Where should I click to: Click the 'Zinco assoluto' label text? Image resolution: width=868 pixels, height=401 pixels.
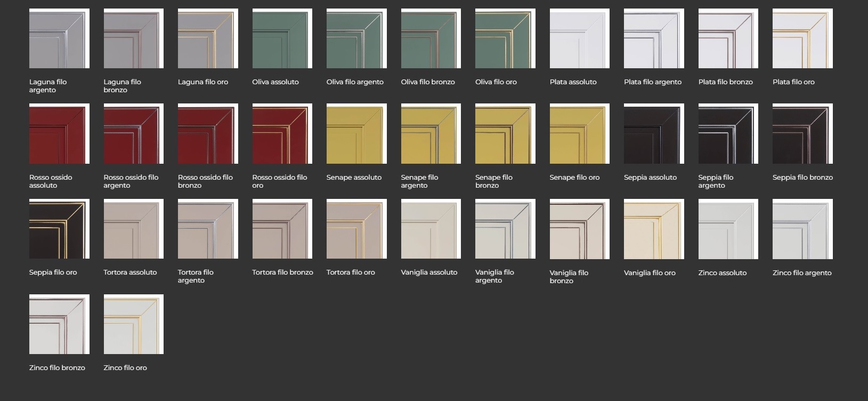tap(723, 273)
